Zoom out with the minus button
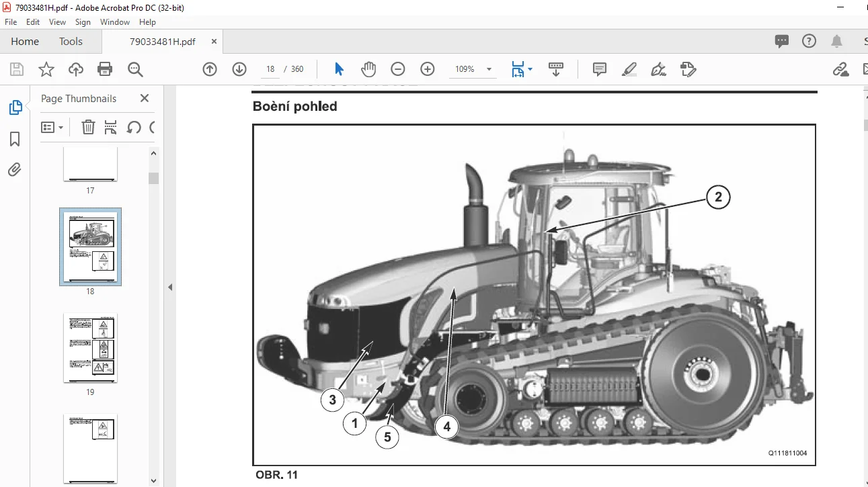 coord(398,69)
